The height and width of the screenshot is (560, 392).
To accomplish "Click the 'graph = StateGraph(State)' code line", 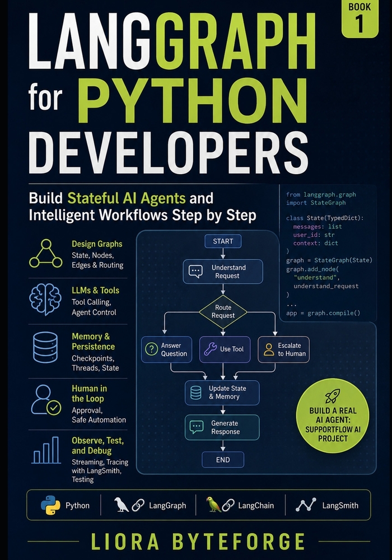I will (329, 260).
